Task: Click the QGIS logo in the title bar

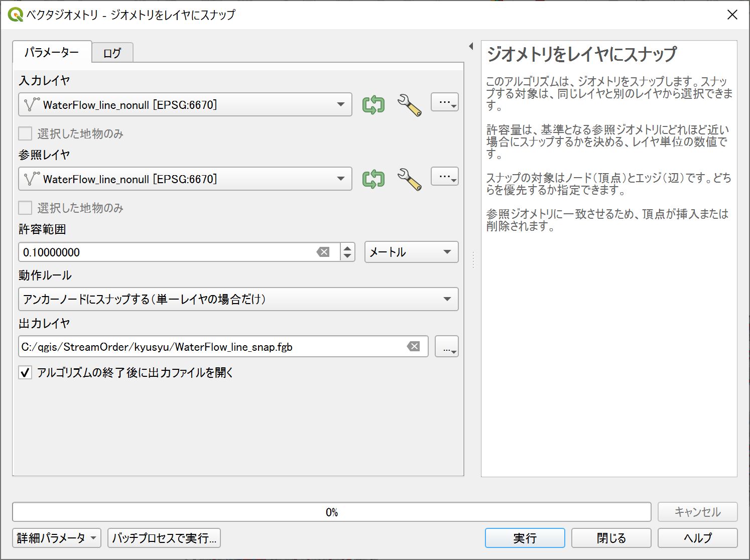Action: coord(15,15)
